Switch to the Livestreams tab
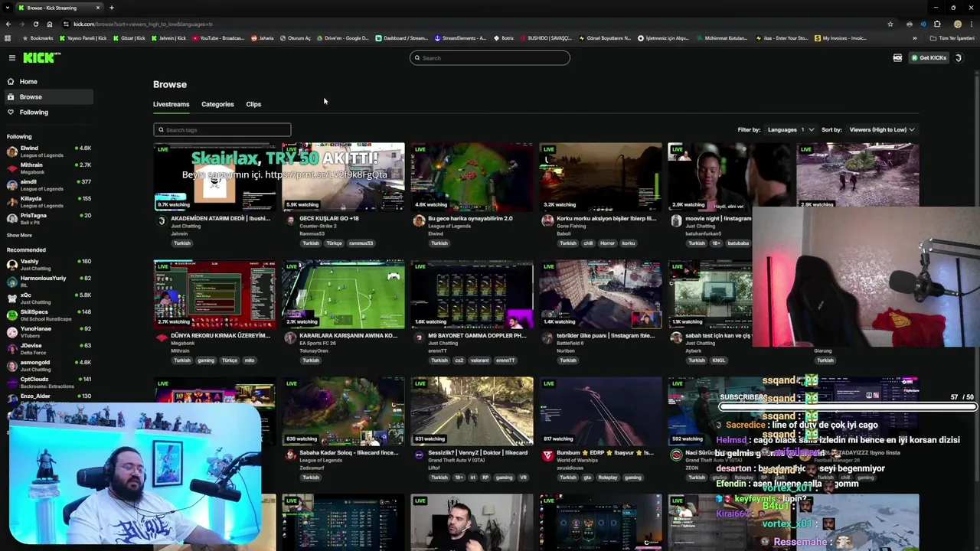 point(171,104)
